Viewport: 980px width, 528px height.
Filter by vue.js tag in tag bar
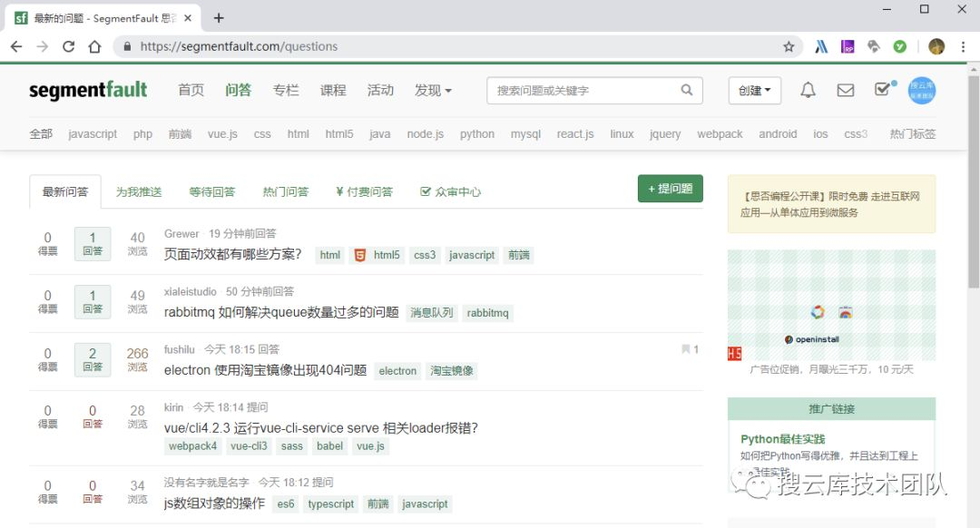[x=222, y=133]
